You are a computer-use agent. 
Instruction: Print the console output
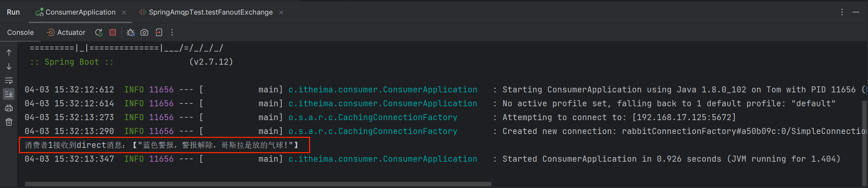click(x=9, y=108)
